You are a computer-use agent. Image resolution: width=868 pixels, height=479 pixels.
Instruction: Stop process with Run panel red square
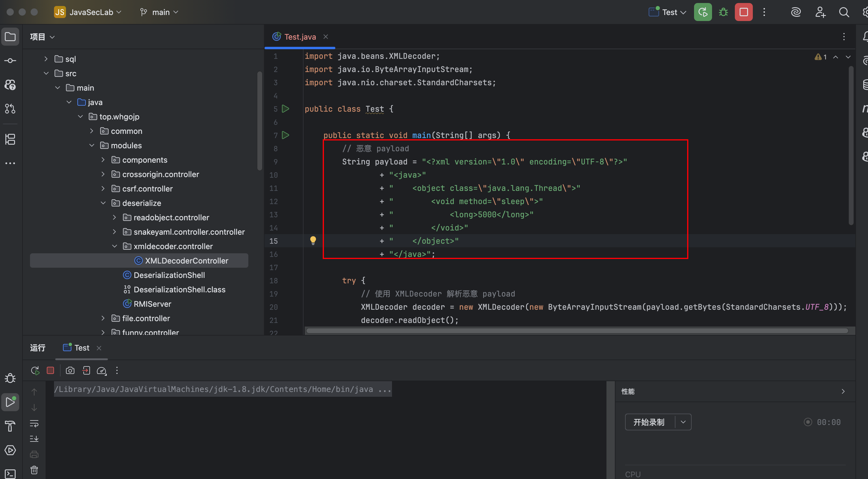[51, 370]
